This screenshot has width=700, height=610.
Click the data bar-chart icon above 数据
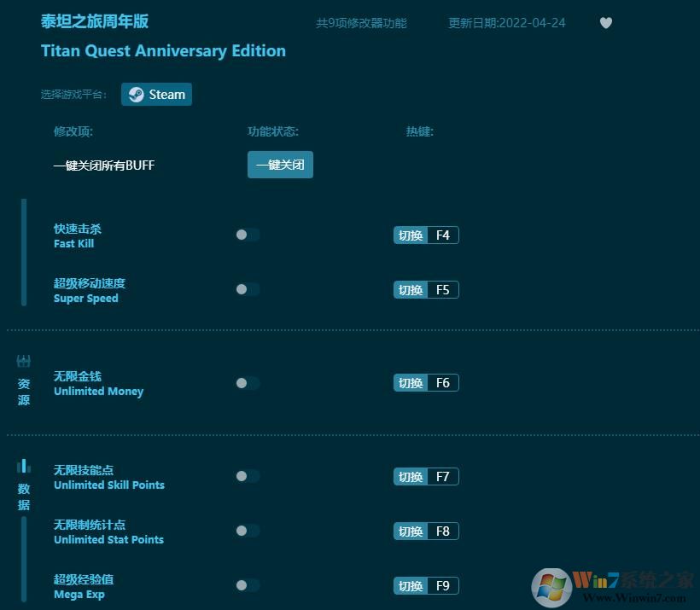[24, 466]
